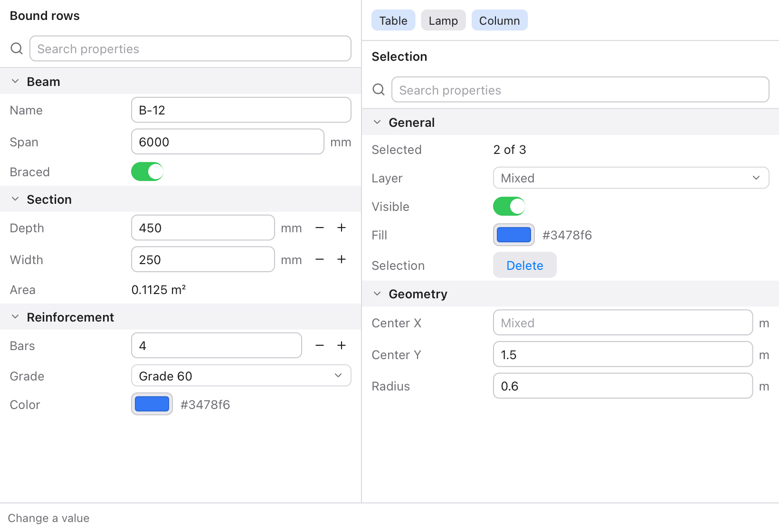Open the Layer Mixed dropdown

(631, 178)
